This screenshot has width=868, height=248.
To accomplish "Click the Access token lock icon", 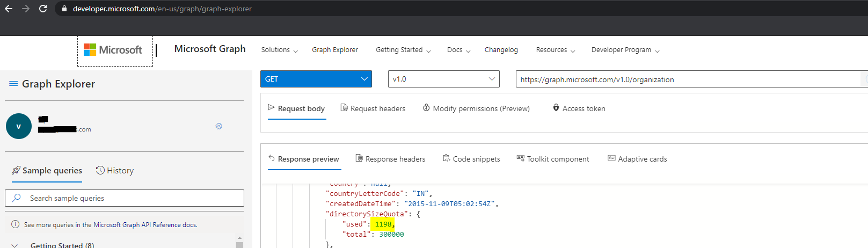I will 556,108.
